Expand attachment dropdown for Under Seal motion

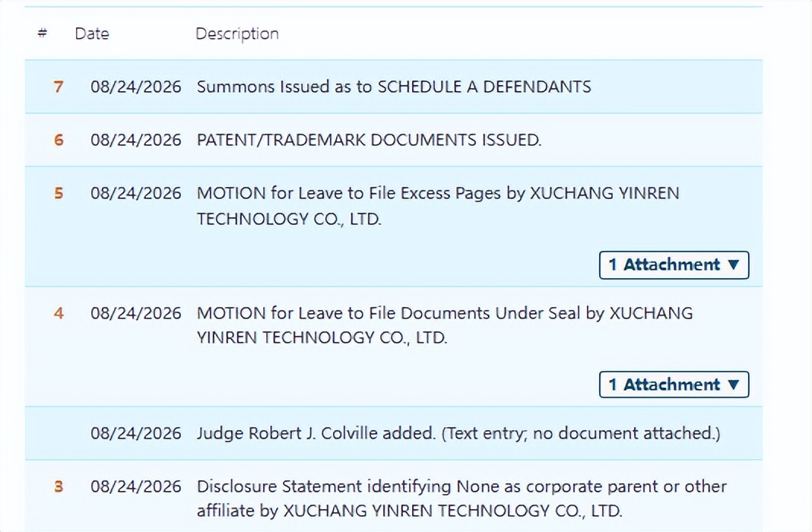674,385
